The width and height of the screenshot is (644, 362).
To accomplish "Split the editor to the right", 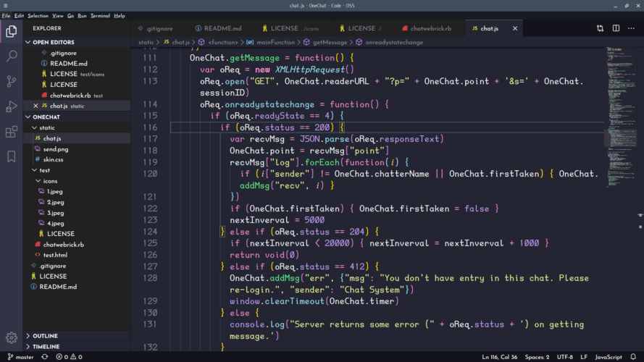I will [x=616, y=28].
